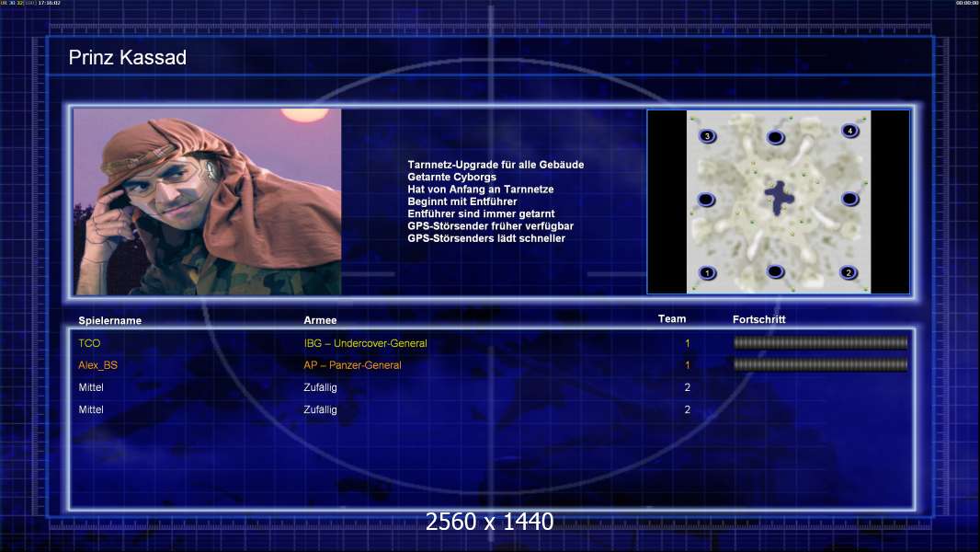Click start position marker 1 on the map
This screenshot has width=980, height=552.
click(x=707, y=272)
